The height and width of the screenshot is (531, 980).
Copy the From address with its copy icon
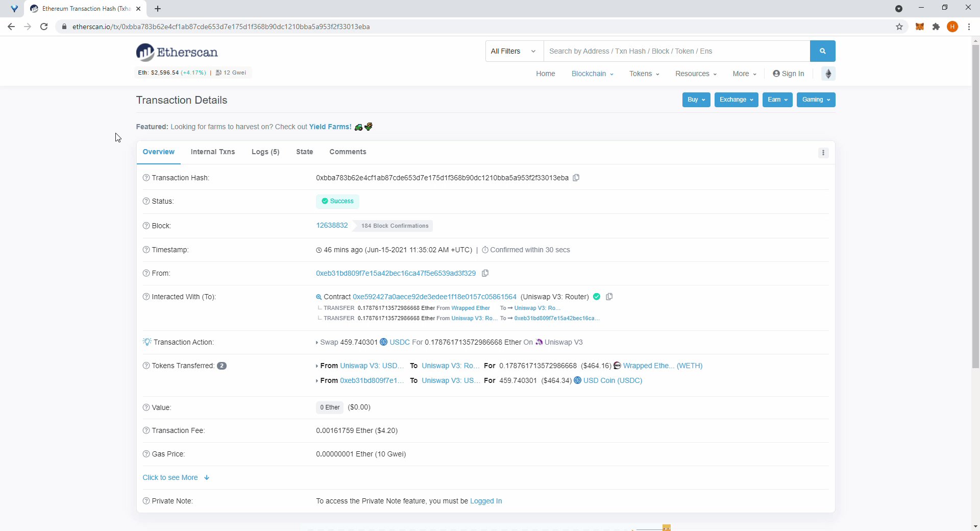(485, 274)
